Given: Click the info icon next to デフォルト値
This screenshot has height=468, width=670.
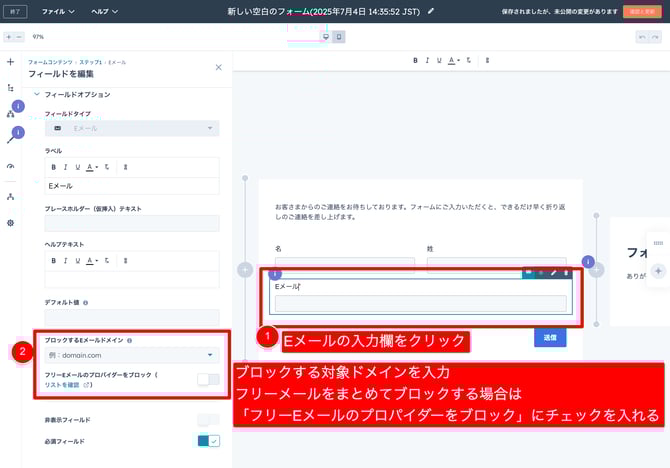Looking at the screenshot, I should click(x=86, y=303).
